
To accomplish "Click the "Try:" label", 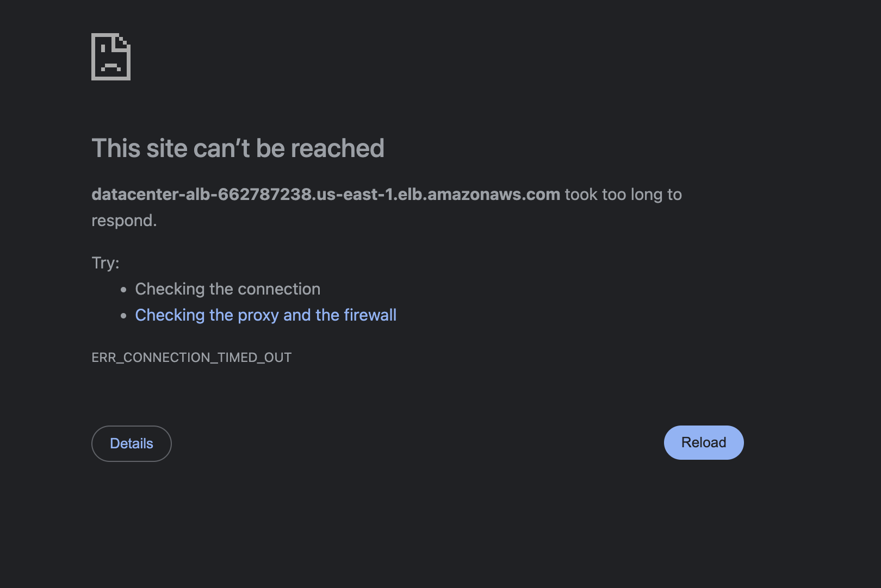I will pyautogui.click(x=106, y=263).
